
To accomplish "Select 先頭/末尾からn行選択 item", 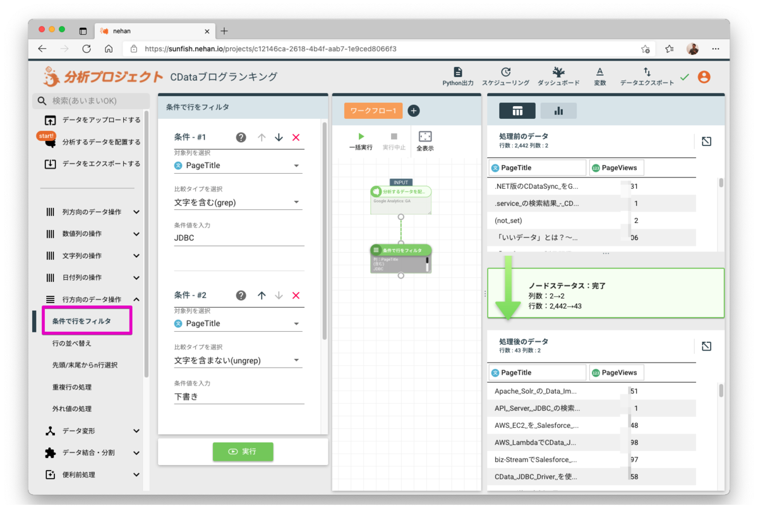I will pos(85,365).
